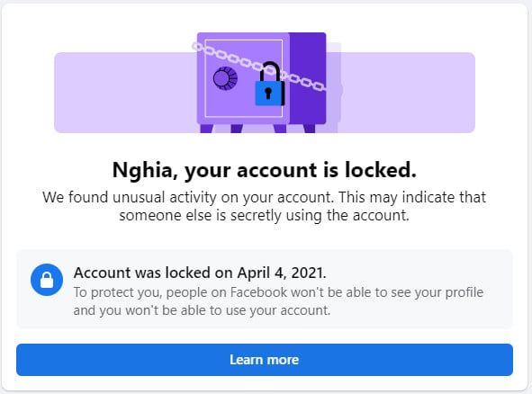Click the combination dial on the safe
Image resolution: width=532 pixels, height=394 pixels.
(225, 78)
